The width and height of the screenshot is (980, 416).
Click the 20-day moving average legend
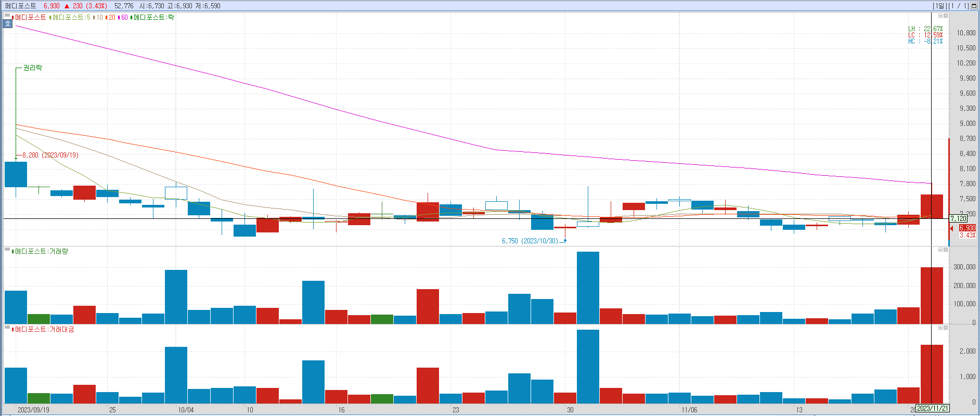(x=111, y=17)
